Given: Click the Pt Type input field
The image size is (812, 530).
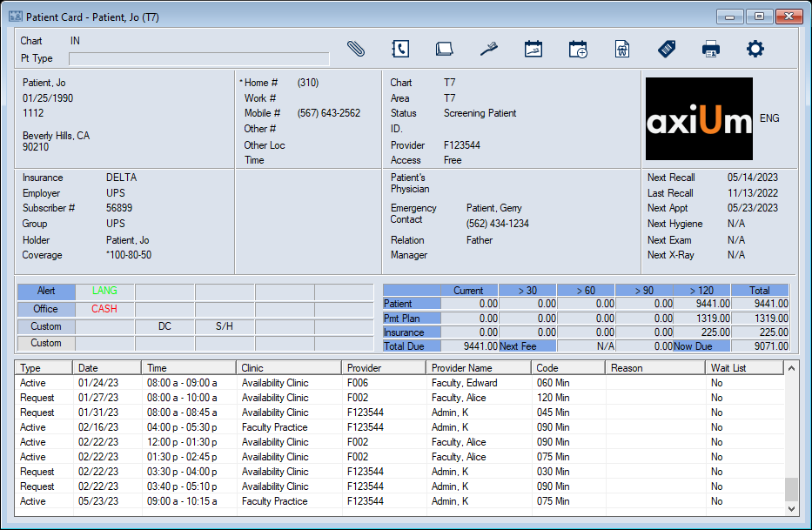Looking at the screenshot, I should point(199,59).
